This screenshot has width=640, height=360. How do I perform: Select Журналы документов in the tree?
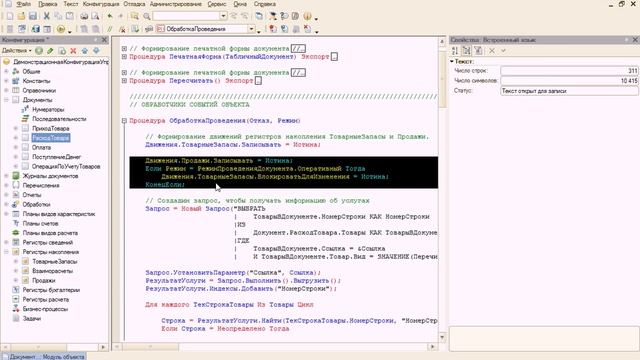point(50,176)
